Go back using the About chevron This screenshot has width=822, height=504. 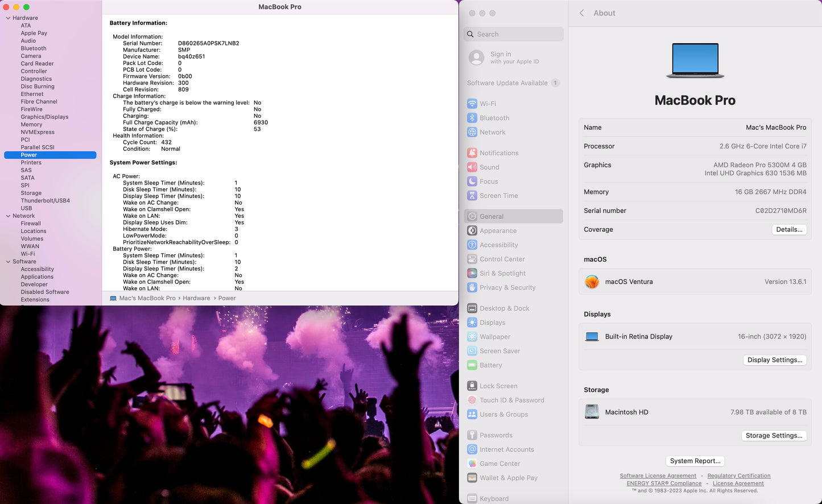[x=581, y=13]
